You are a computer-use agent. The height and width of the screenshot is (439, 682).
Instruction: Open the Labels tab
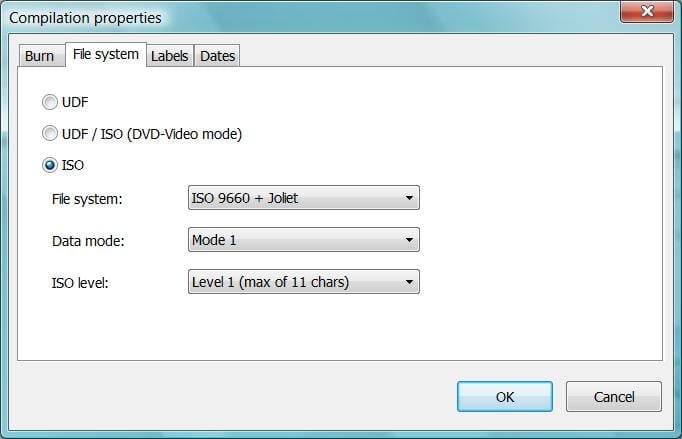[x=170, y=56]
